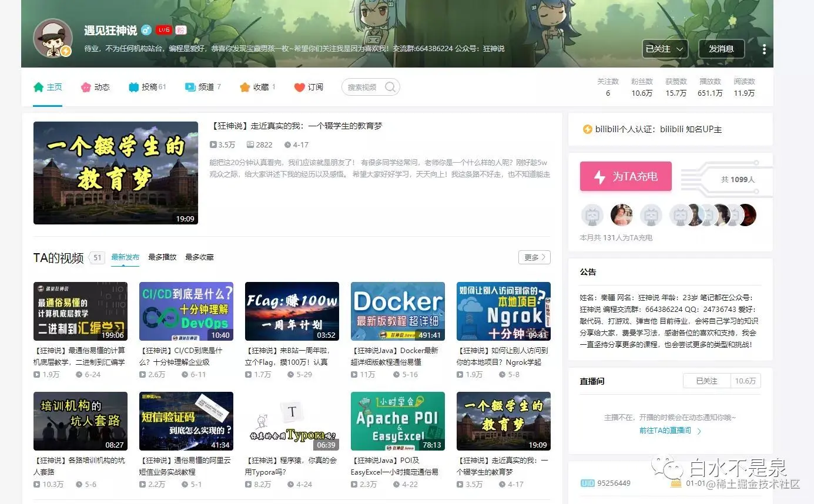This screenshot has width=814, height=504.
Task: Click the 本月共 131人为TA充电 text
Action: [x=616, y=238]
